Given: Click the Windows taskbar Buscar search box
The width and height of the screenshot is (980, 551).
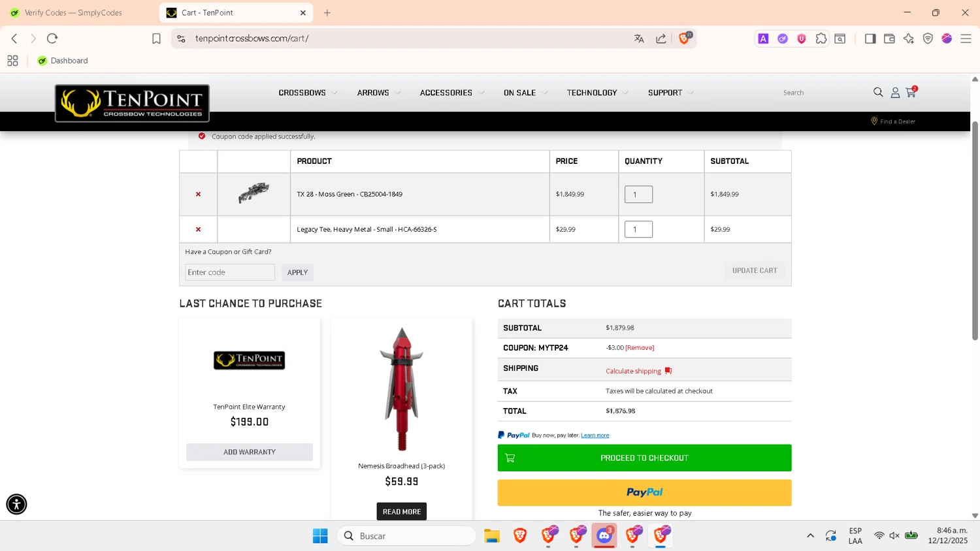Looking at the screenshot, I should (406, 536).
